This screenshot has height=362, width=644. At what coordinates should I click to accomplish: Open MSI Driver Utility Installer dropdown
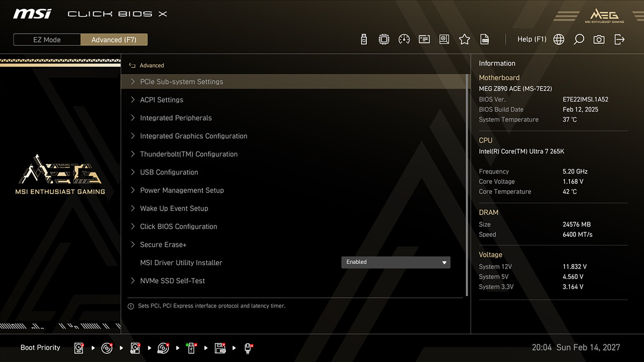(395, 262)
